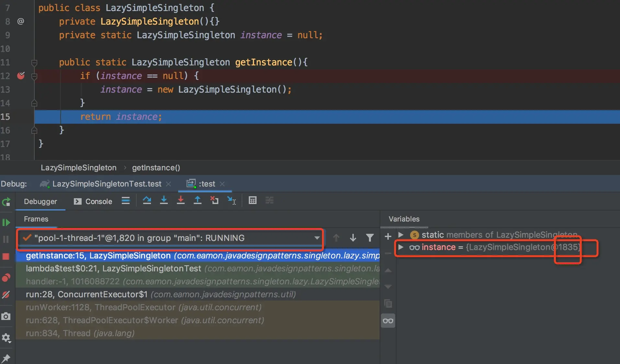Image resolution: width=620 pixels, height=364 pixels.
Task: Click the Force Step Into icon
Action: [x=181, y=201]
